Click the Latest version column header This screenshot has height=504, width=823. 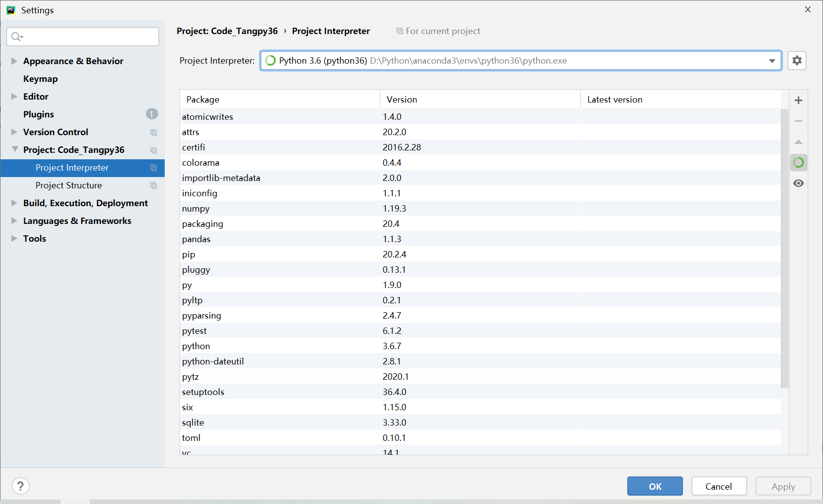click(x=681, y=99)
